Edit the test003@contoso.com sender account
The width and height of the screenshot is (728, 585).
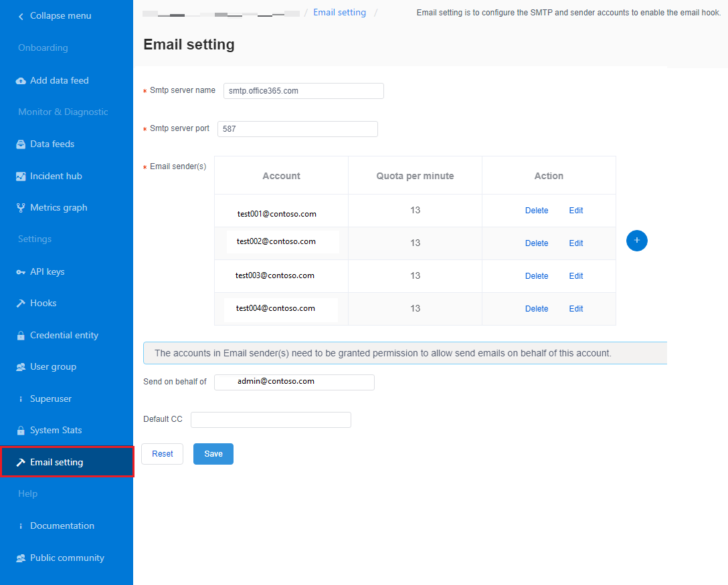[575, 275]
